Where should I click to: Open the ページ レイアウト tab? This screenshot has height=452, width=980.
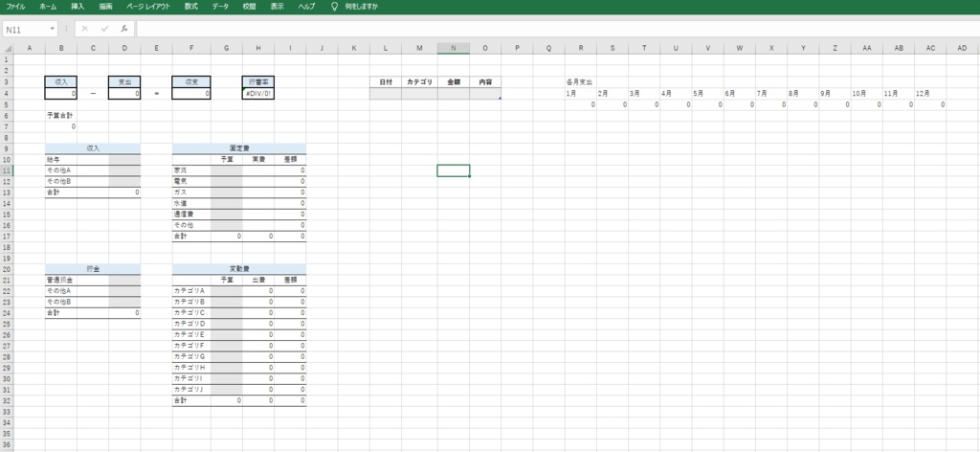click(x=148, y=7)
